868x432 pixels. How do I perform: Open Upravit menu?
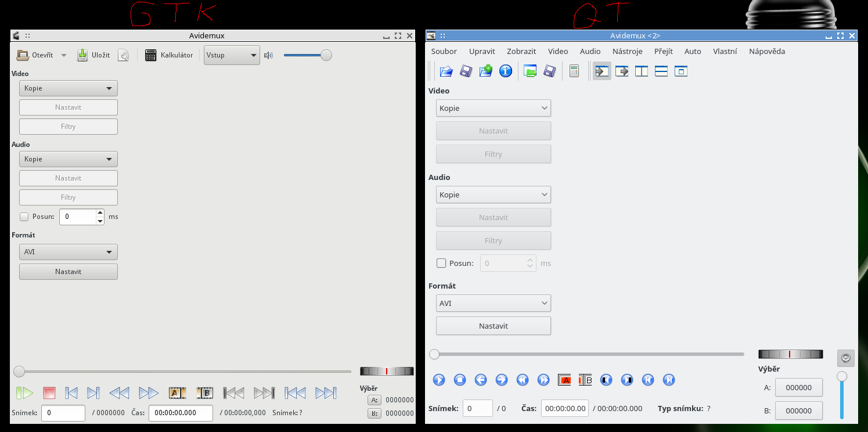pos(482,51)
